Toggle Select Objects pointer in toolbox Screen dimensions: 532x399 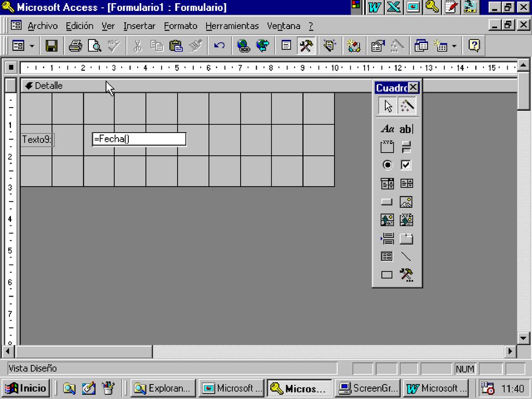coord(388,106)
